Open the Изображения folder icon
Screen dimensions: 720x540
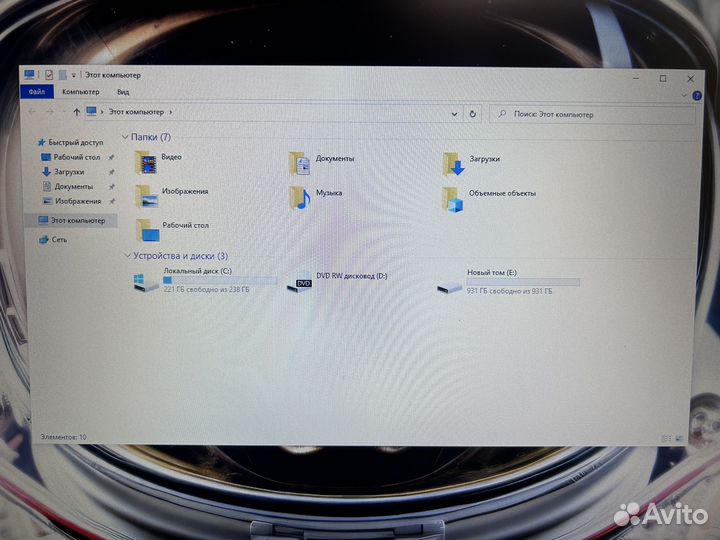pyautogui.click(x=147, y=197)
